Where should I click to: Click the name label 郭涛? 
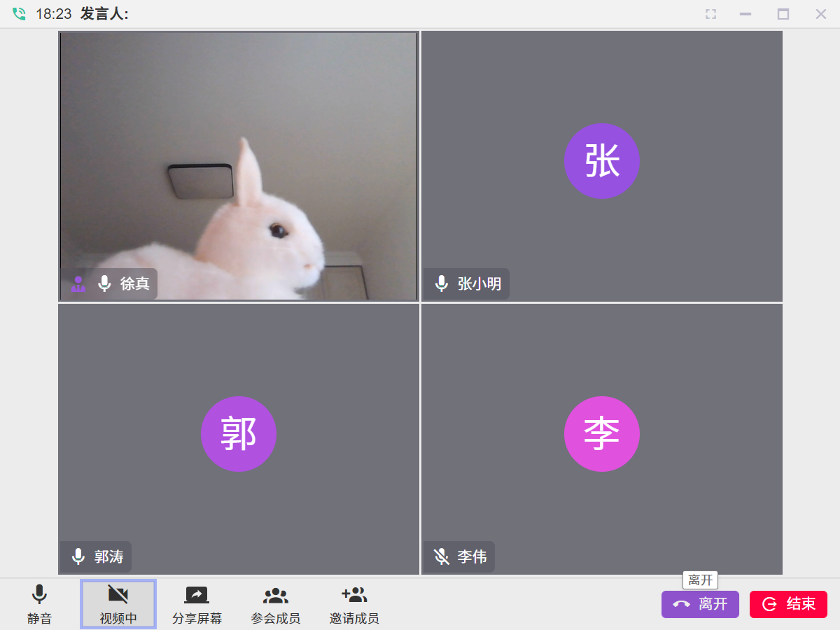(x=109, y=556)
